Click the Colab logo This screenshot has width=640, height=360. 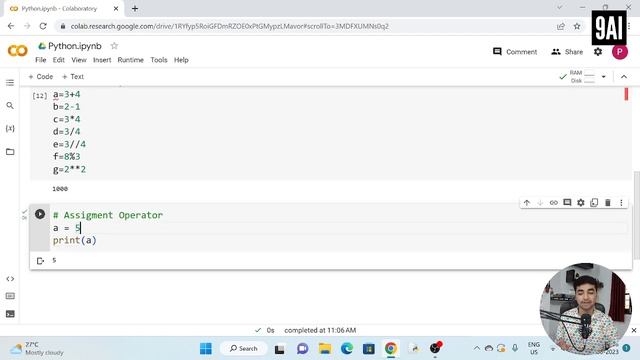coord(18,51)
